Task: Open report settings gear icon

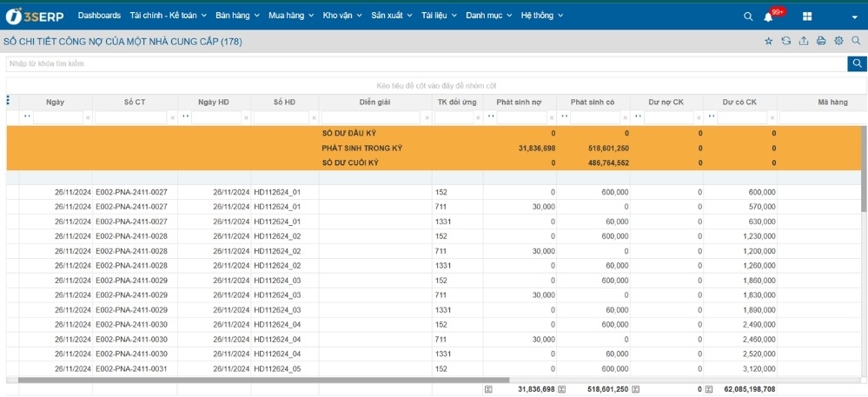Action: pyautogui.click(x=838, y=41)
